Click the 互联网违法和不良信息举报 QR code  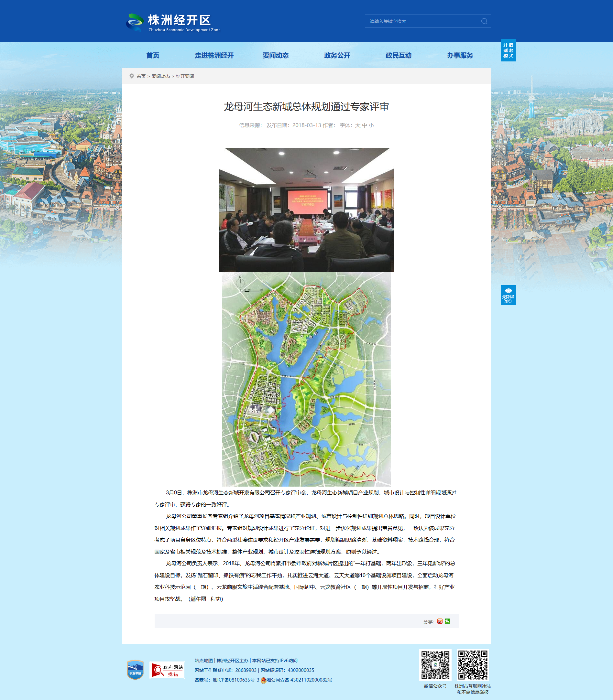[x=473, y=665]
